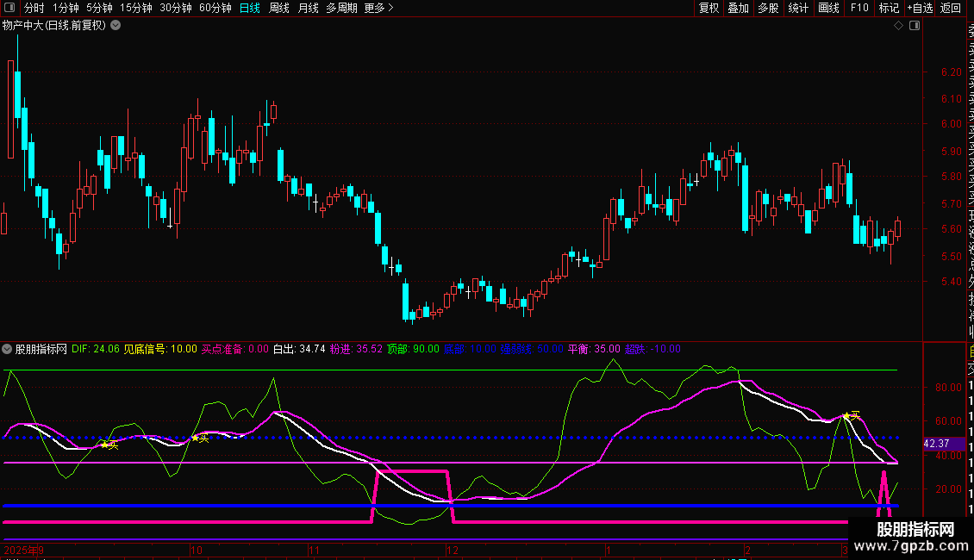Click the 返回 back button
Screen dimensions: 974x560
(951, 9)
